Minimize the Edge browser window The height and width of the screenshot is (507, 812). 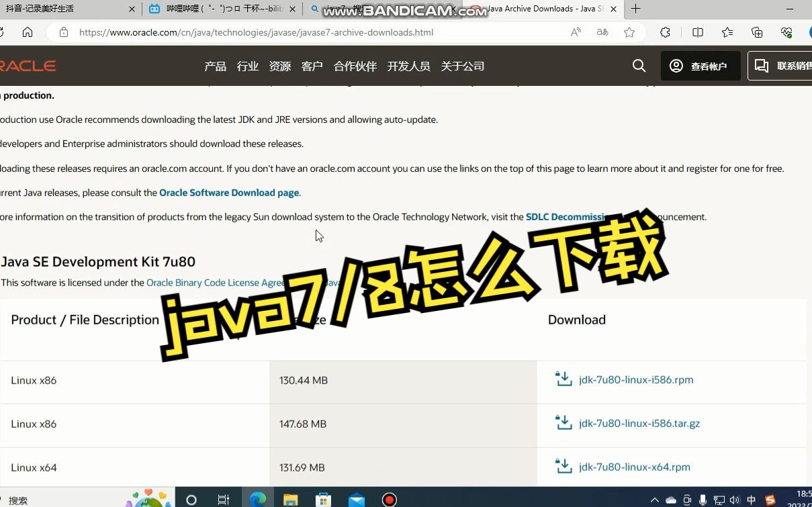[x=791, y=9]
